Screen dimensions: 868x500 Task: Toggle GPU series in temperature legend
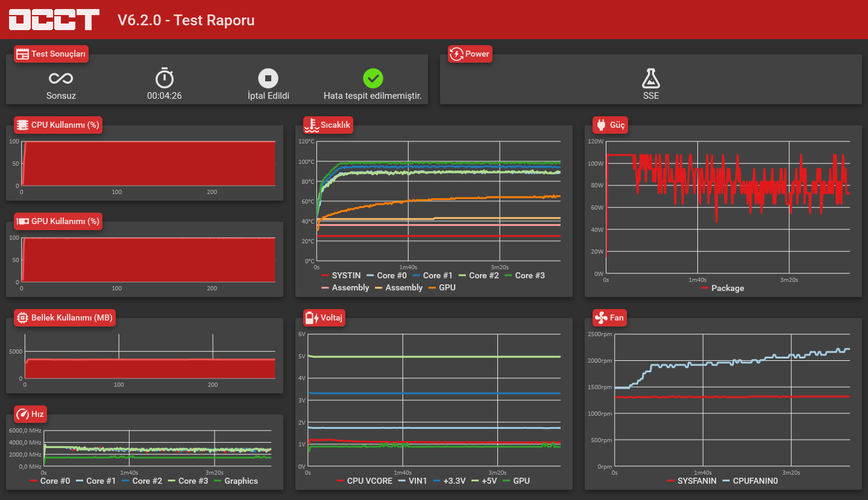[x=442, y=287]
